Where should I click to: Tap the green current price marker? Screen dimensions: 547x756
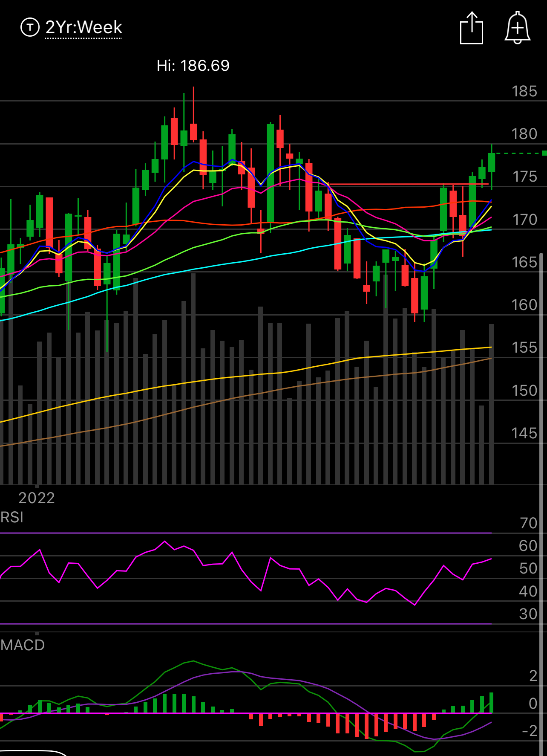pyautogui.click(x=544, y=153)
